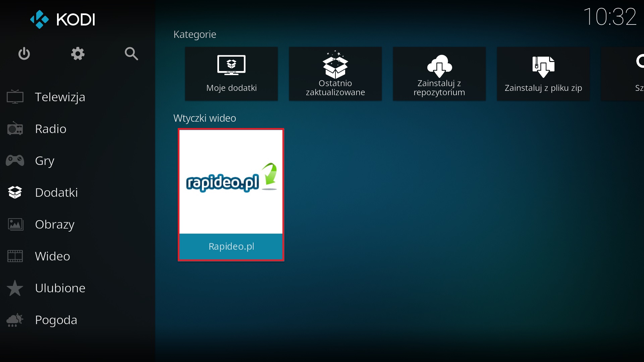Choose Zainstaluj z repozytorium tile

[439, 74]
